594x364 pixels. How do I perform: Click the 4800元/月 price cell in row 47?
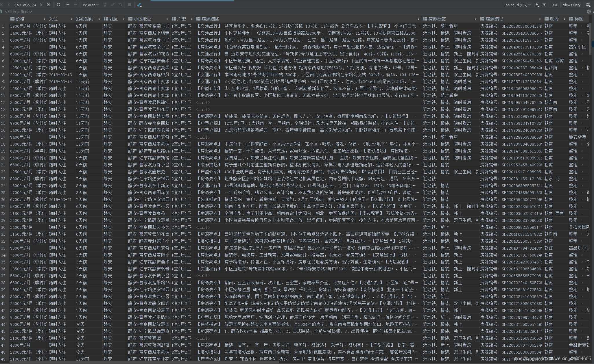click(x=28, y=345)
